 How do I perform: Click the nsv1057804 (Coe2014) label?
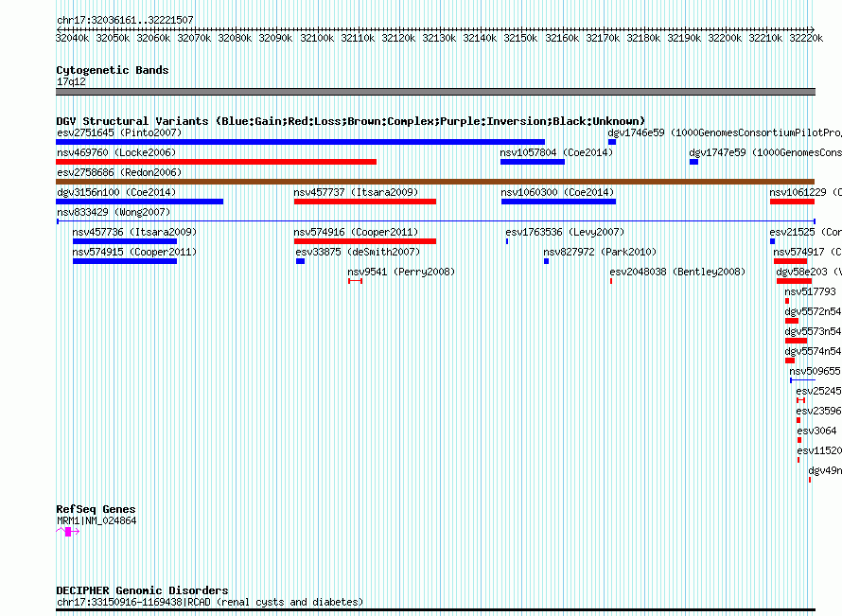coord(556,152)
